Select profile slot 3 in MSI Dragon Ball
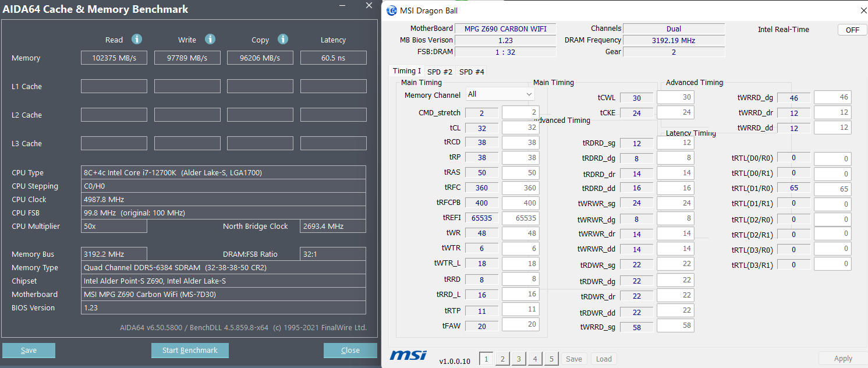 519,359
